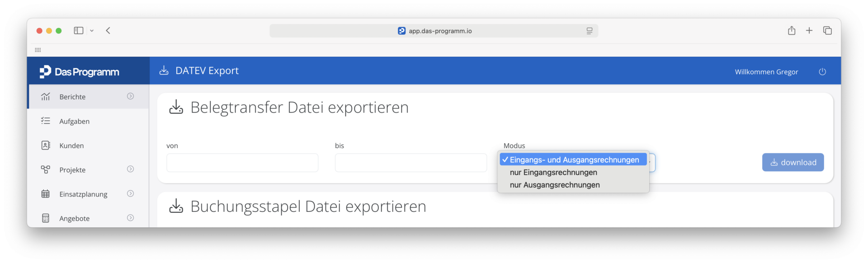Screen dimensions: 868x263
Task: Go back with Safari back arrow
Action: tap(108, 31)
